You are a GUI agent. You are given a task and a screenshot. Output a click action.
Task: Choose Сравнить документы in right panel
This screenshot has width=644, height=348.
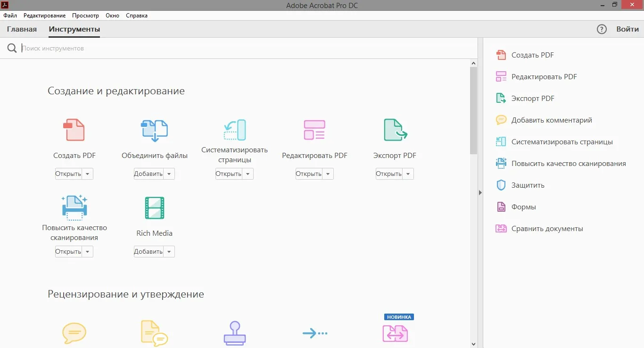point(547,229)
